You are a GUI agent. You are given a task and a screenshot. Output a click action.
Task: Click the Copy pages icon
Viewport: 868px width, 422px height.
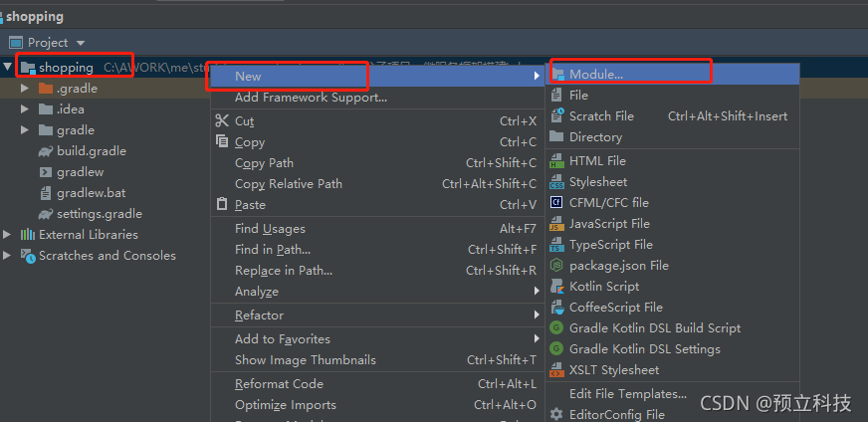click(222, 141)
